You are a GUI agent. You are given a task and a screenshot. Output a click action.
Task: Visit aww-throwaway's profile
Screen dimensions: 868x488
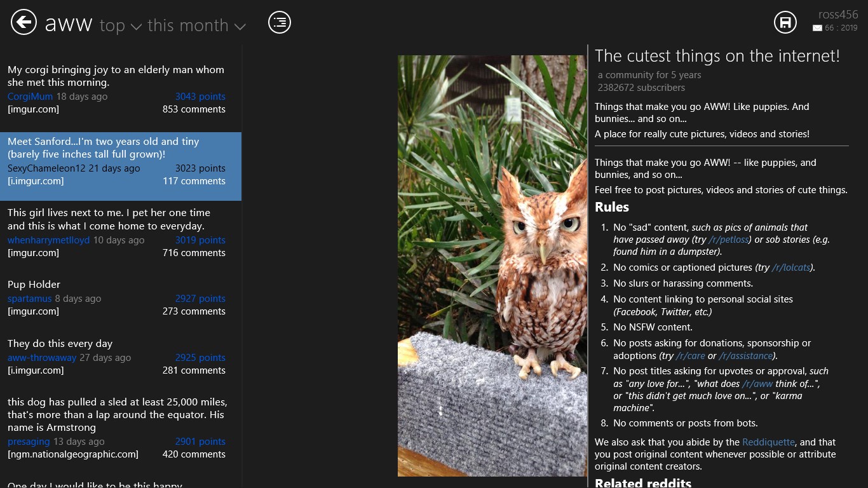[x=42, y=358]
